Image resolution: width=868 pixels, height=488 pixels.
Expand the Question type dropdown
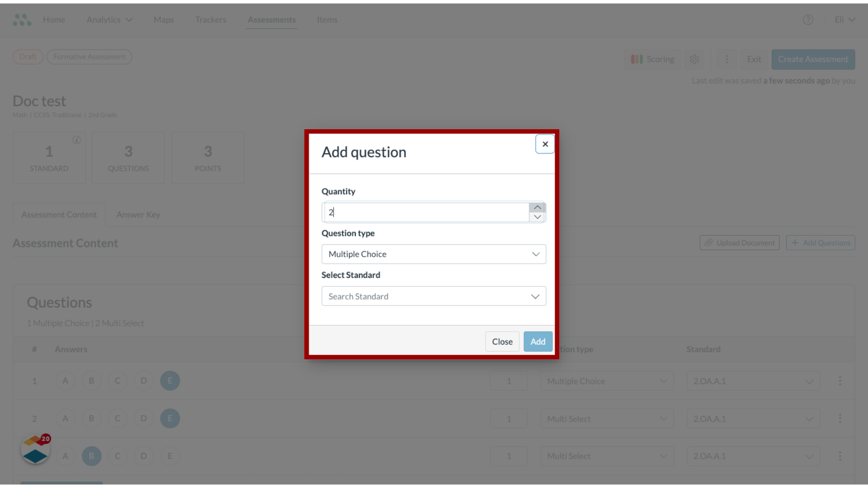point(434,254)
